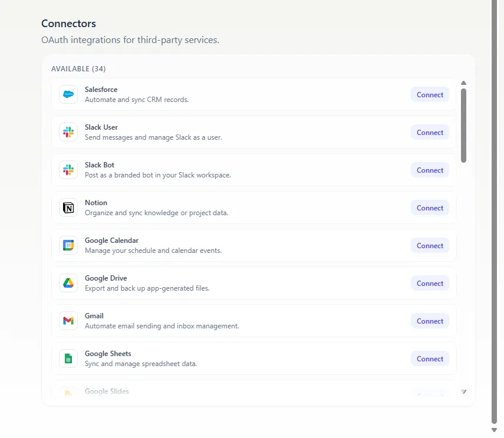Click the Google Calendar icon
Screen dimensions: 504x438
click(68, 245)
